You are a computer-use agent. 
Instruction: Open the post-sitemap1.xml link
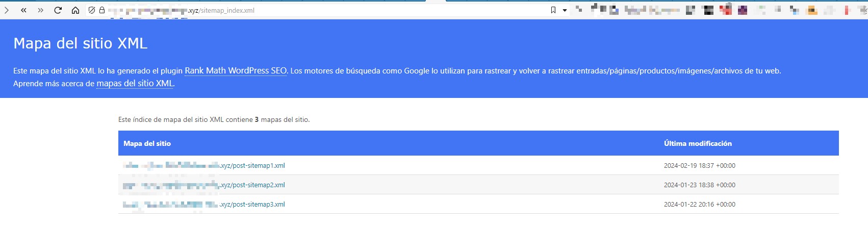(253, 166)
